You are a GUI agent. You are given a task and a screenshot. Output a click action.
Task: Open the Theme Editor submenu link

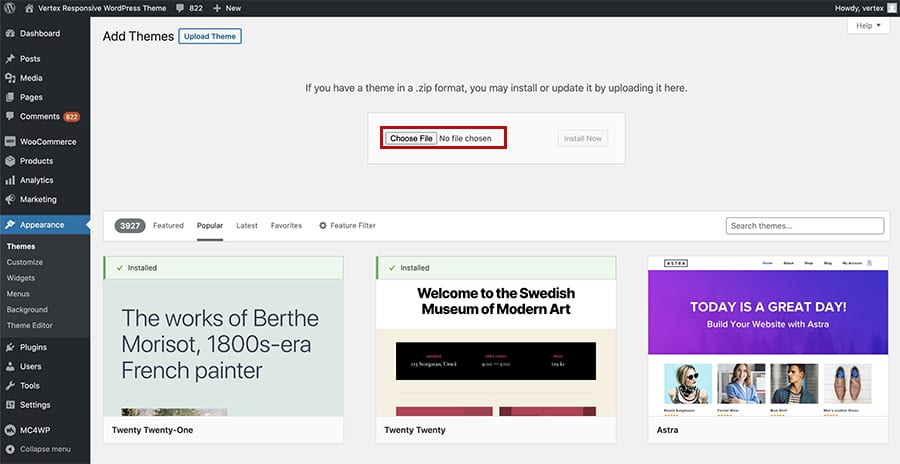click(29, 325)
